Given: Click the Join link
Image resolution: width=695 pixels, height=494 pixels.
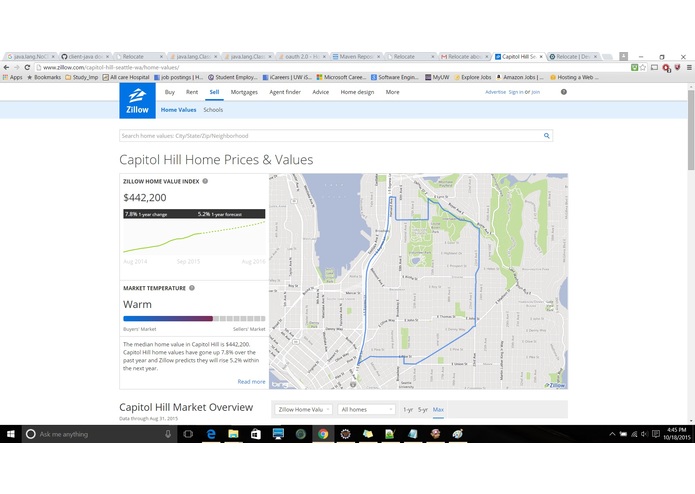Looking at the screenshot, I should pyautogui.click(x=536, y=92).
